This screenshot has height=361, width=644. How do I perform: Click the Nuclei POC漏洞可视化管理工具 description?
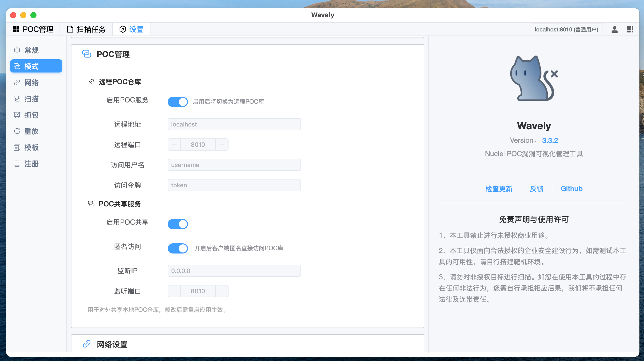(x=534, y=154)
